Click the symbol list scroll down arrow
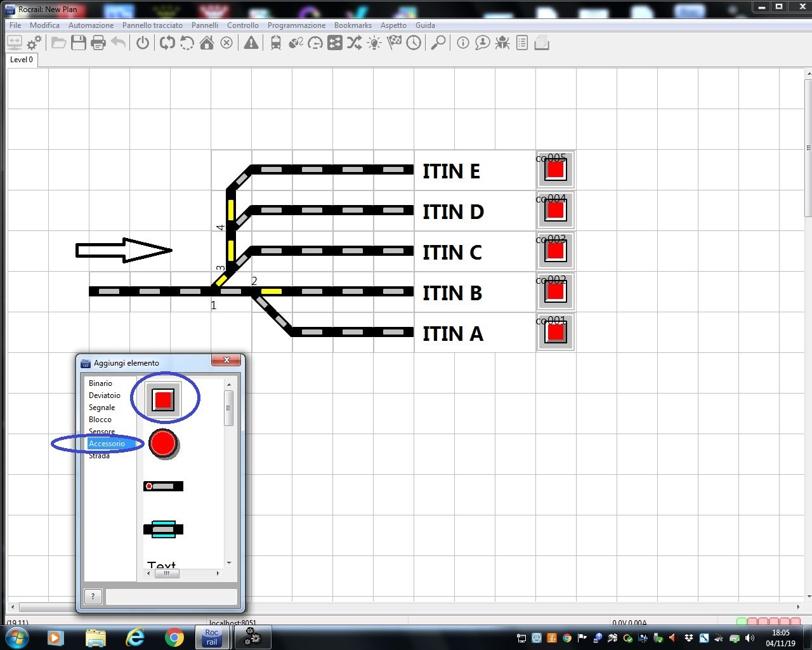 click(x=229, y=563)
